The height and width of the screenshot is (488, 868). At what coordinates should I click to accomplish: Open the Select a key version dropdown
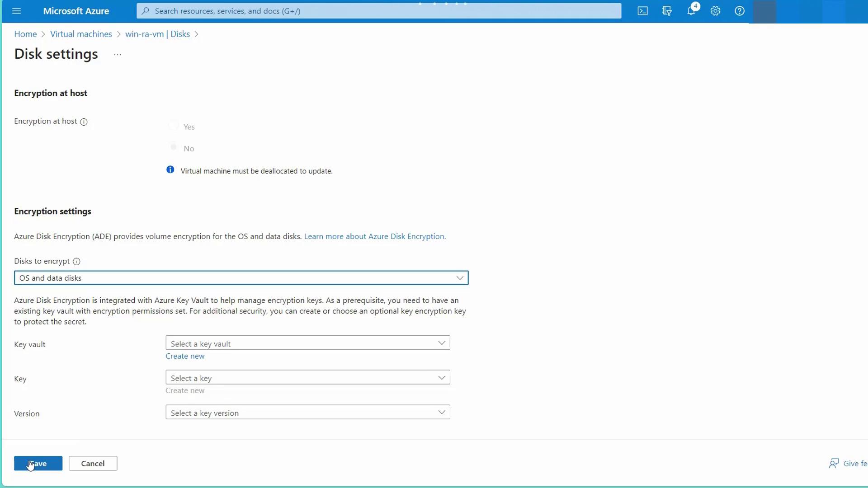[307, 413]
